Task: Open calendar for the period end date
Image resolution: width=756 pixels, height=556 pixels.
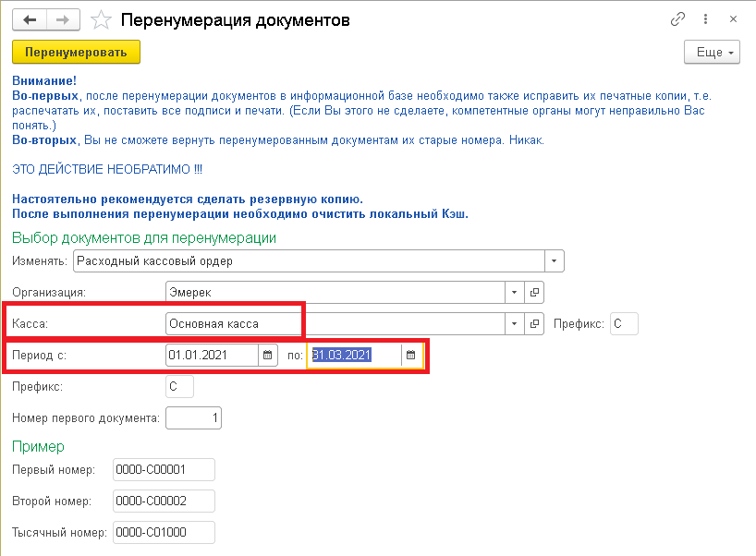Action: pos(411,355)
